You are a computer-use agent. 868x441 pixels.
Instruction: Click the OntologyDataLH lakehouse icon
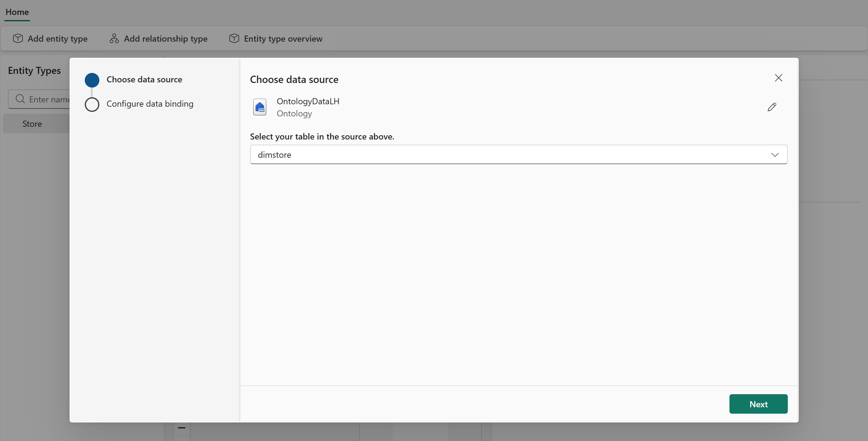[259, 107]
